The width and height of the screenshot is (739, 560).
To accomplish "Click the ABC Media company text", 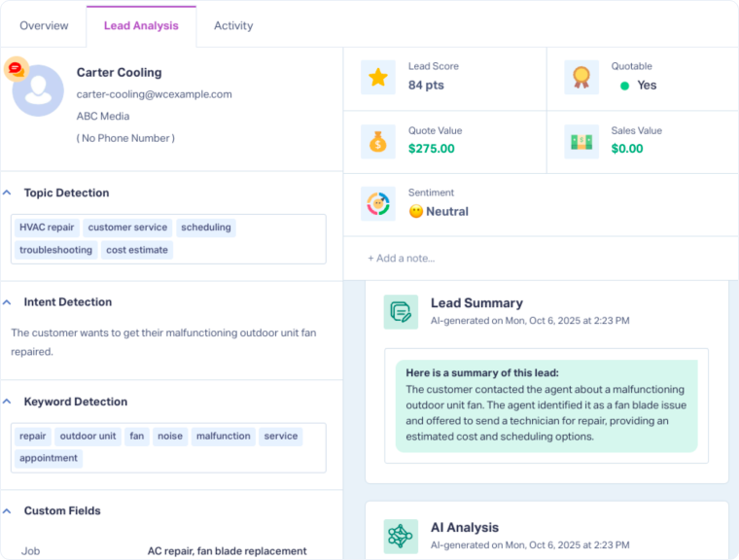I will [103, 116].
